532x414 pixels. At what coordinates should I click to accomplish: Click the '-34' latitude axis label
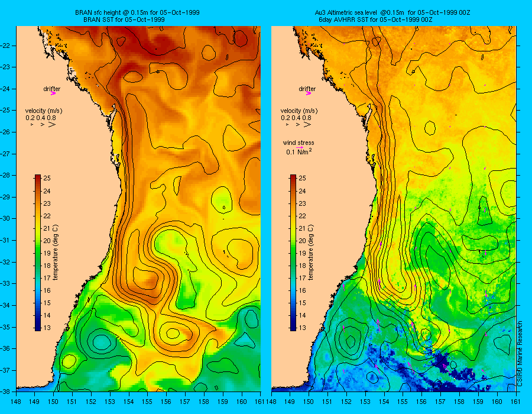5,305
